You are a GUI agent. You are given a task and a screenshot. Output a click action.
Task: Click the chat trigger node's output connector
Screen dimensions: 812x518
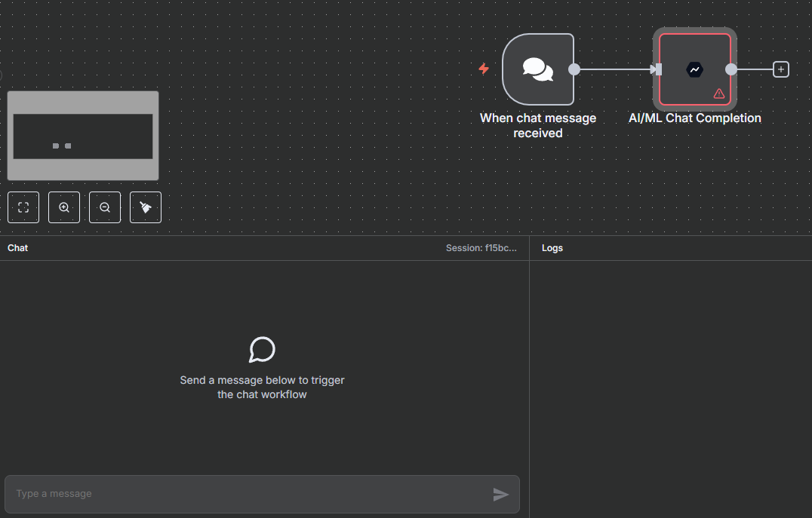tap(574, 69)
